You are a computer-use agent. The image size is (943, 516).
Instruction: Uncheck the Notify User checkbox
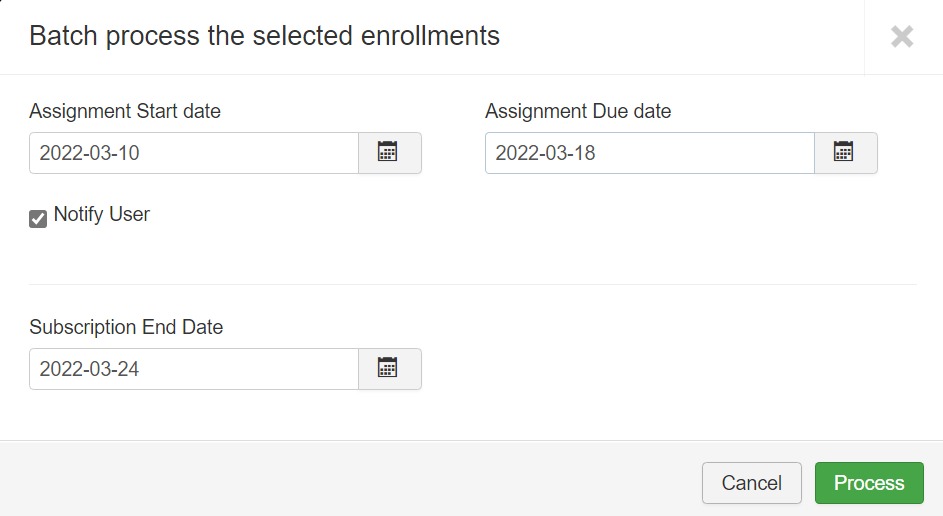pos(38,219)
